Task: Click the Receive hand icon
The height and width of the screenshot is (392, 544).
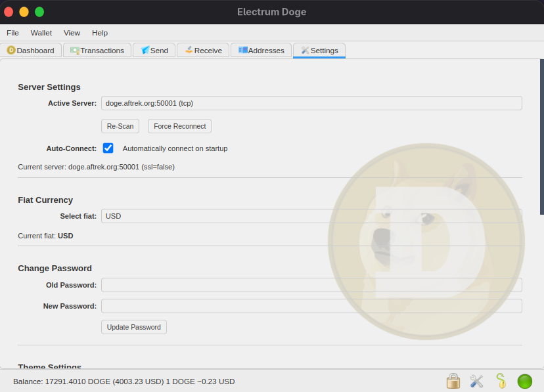Action: pos(190,49)
